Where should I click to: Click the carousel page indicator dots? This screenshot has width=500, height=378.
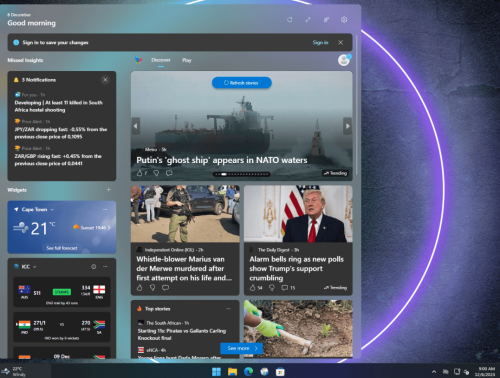[241, 174]
